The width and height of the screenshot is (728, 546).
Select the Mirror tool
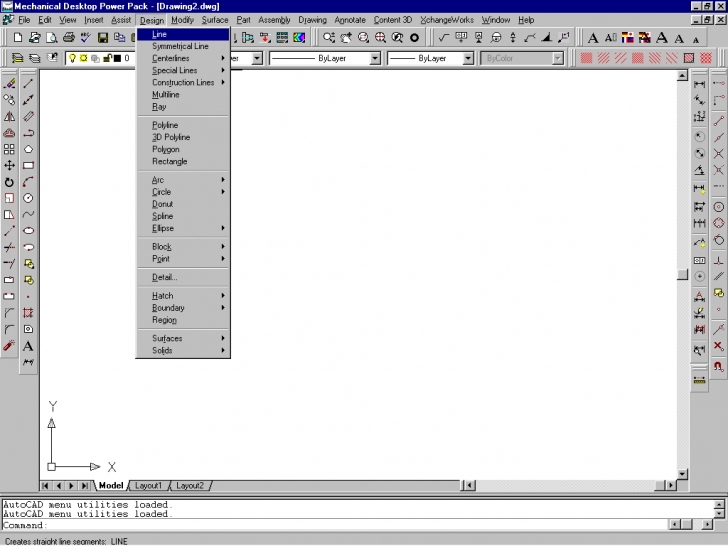[x=9, y=117]
